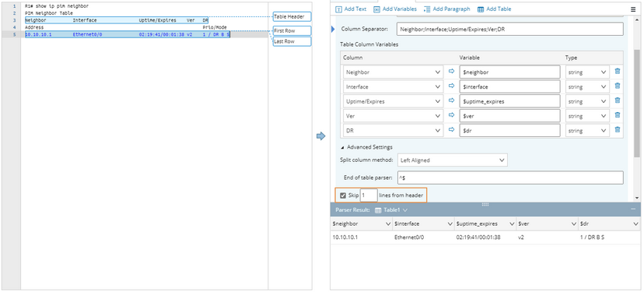
Task: Click the End of table parser field
Action: point(510,178)
